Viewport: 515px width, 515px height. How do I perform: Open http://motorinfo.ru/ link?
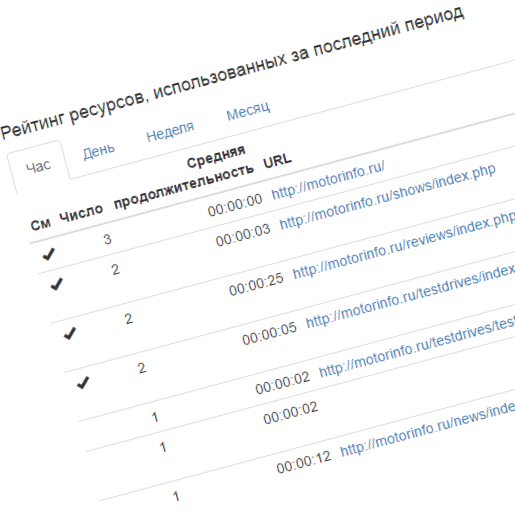pos(328,180)
